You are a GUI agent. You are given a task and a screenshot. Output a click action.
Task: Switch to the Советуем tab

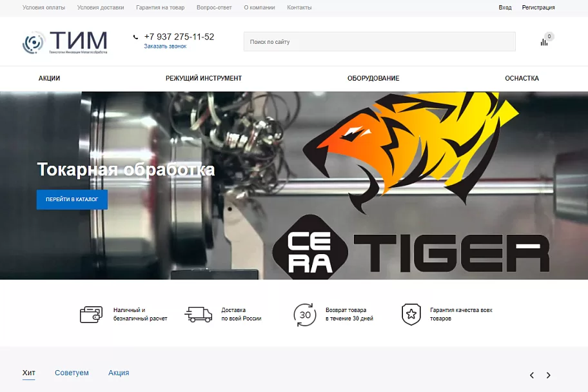(72, 373)
